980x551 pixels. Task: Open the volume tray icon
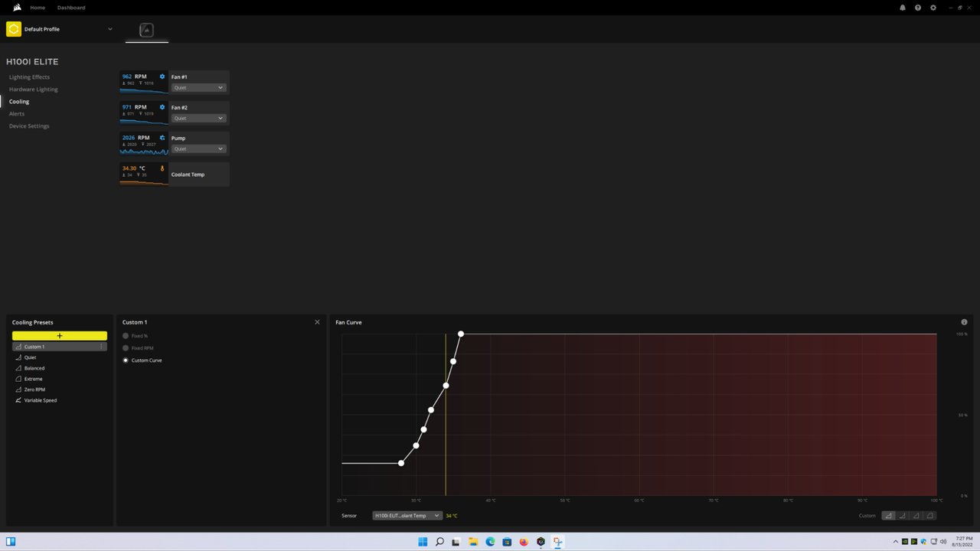coord(942,542)
